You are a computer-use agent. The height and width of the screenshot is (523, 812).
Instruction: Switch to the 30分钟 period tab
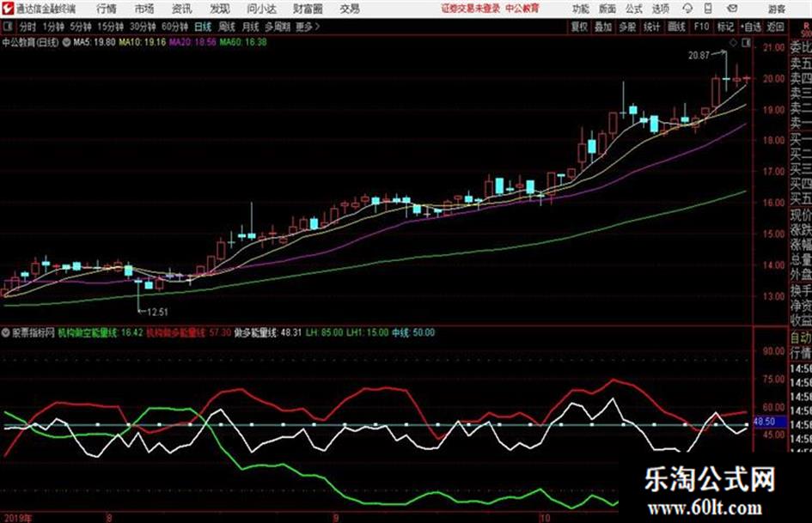click(x=143, y=27)
